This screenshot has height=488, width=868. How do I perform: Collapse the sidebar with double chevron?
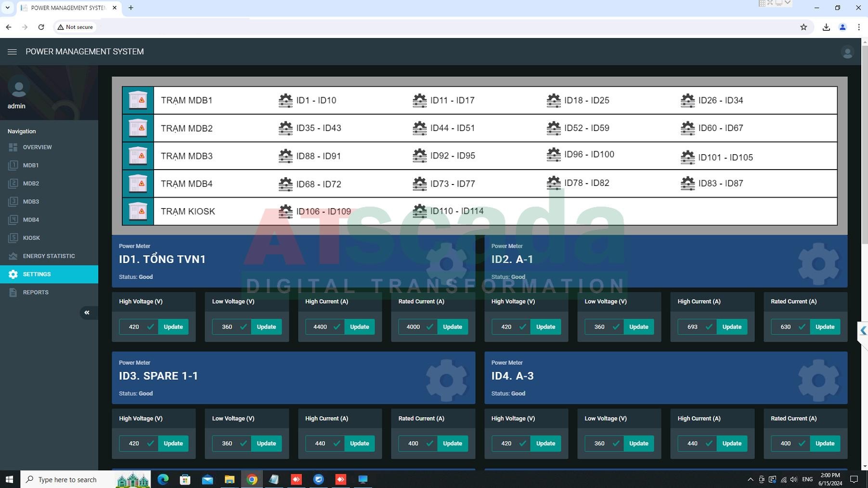87,313
